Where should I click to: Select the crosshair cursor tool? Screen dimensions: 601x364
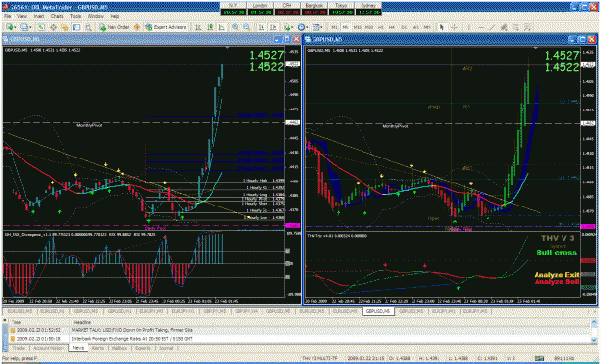pos(454,27)
